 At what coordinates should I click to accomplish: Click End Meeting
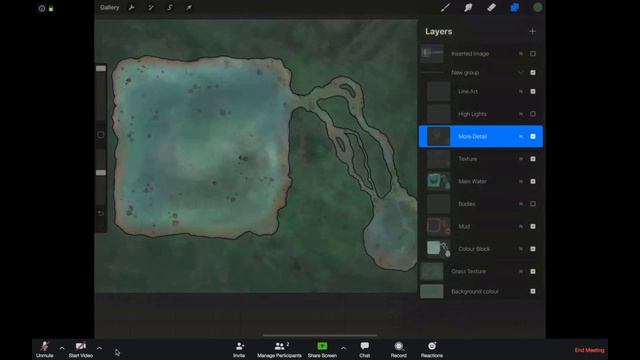[x=589, y=350]
